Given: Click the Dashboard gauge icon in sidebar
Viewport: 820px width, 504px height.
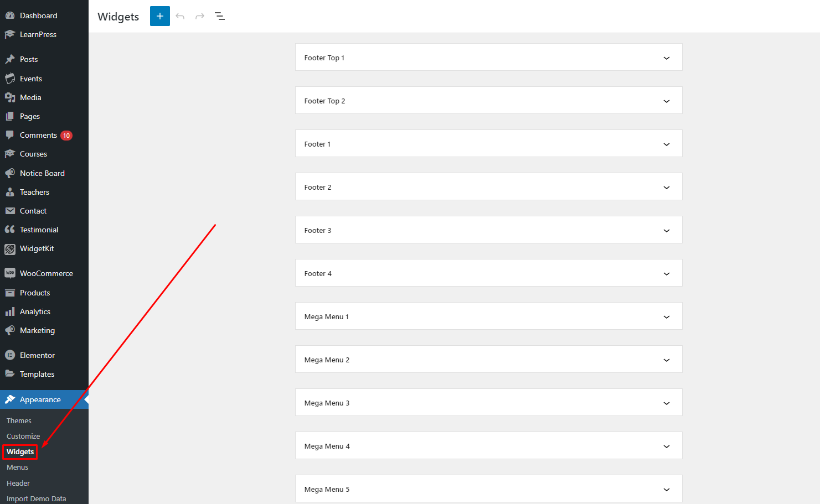Looking at the screenshot, I should point(10,15).
